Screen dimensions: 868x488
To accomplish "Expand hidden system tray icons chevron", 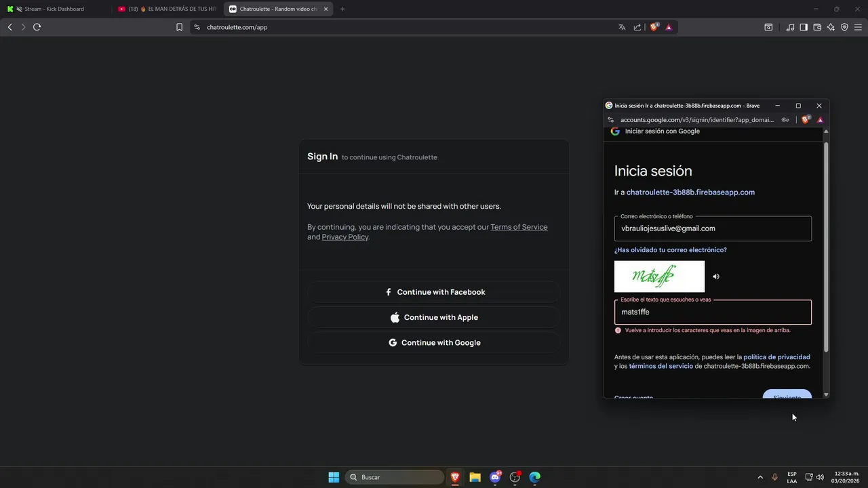I will point(760,477).
